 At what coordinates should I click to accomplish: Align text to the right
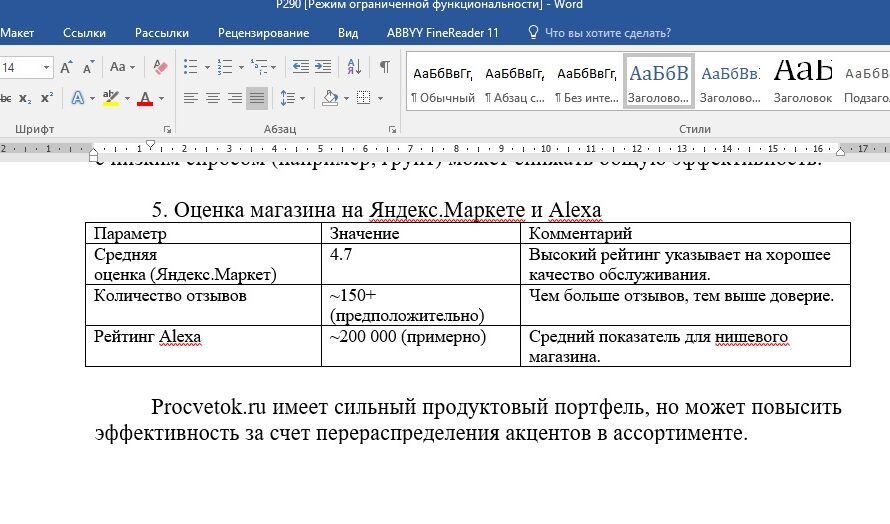[x=235, y=98]
